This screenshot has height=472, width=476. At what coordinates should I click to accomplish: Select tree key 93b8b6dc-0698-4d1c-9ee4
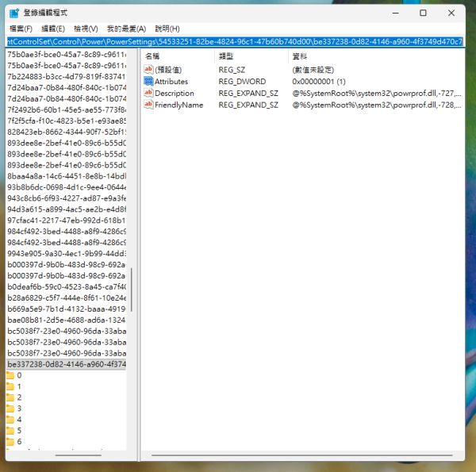click(67, 187)
